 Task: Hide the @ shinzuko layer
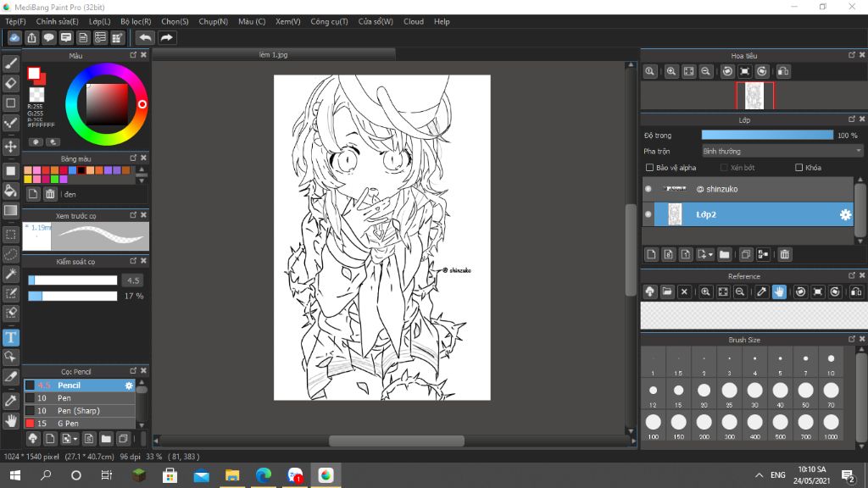(648, 189)
